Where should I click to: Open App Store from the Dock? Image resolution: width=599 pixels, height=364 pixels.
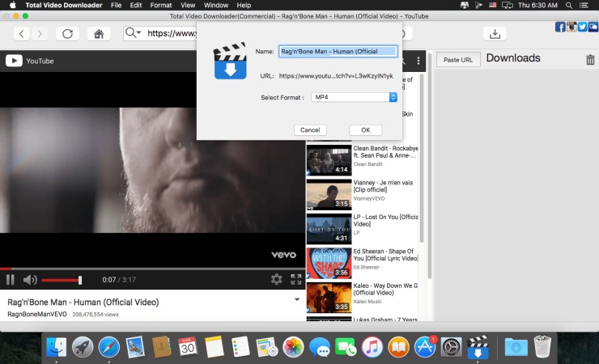point(425,348)
